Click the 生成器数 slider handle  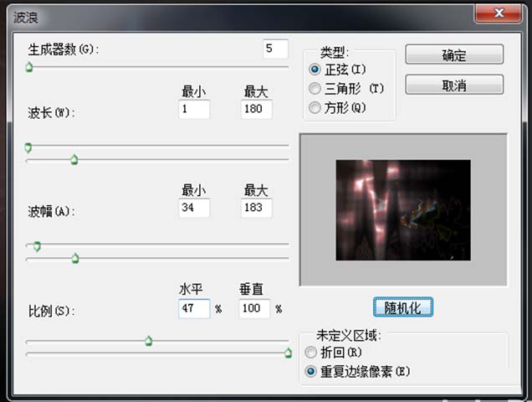click(x=29, y=67)
